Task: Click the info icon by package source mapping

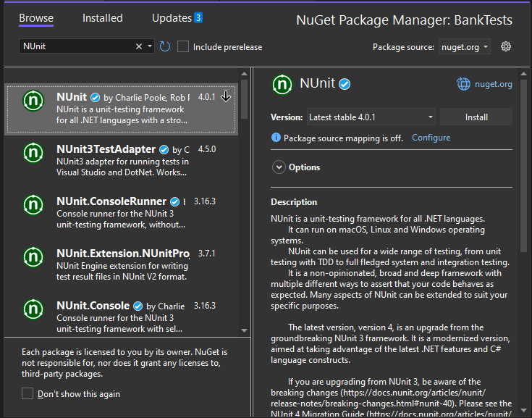Action: coord(276,138)
